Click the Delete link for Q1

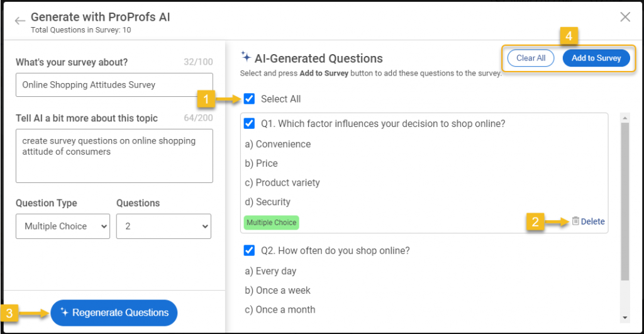click(592, 221)
